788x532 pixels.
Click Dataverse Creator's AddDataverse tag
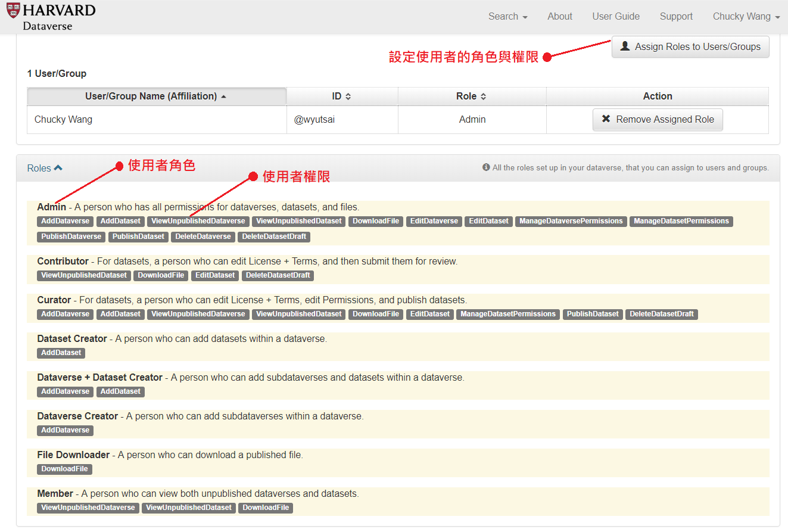pos(66,430)
